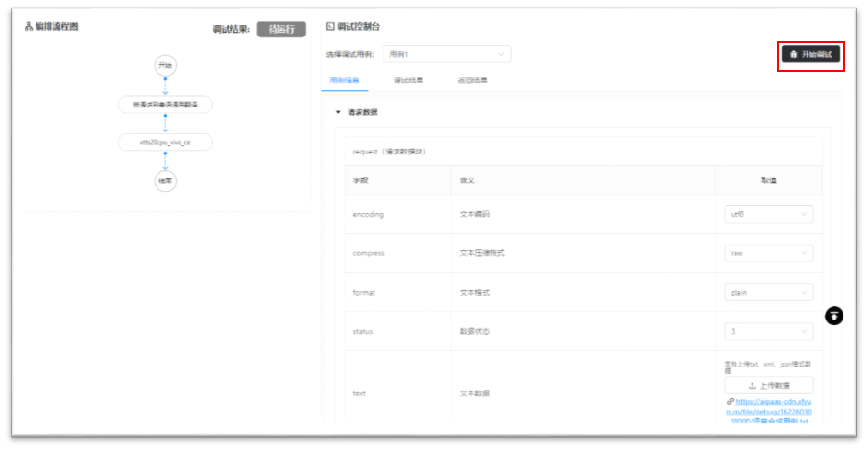Click the 上传数据 upload button
Viewport: 868px width, 450px height.
click(x=768, y=386)
